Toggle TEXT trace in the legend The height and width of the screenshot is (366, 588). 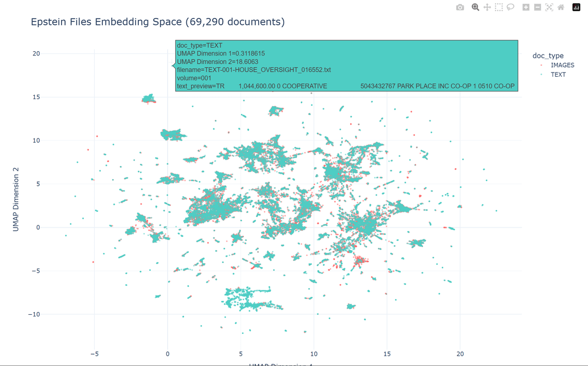(x=558, y=75)
